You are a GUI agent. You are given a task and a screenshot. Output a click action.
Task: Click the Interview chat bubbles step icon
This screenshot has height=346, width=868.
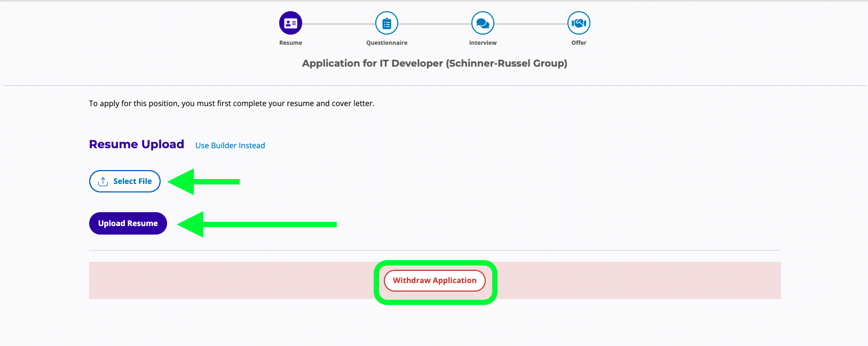pyautogui.click(x=483, y=23)
